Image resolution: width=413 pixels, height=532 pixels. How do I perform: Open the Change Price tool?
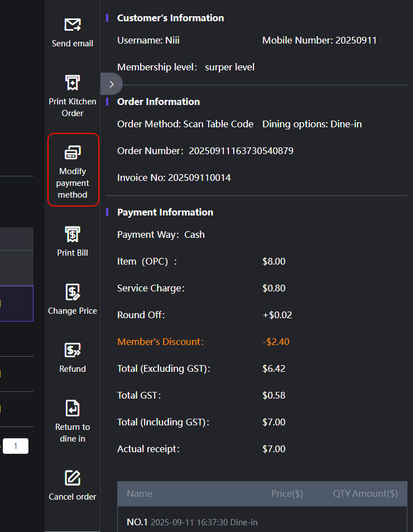tap(72, 293)
